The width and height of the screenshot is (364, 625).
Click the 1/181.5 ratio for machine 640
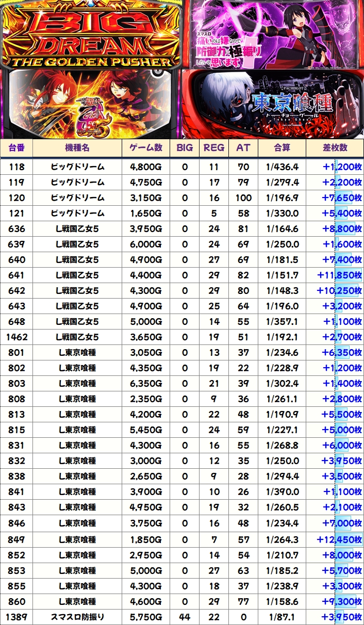tap(282, 260)
